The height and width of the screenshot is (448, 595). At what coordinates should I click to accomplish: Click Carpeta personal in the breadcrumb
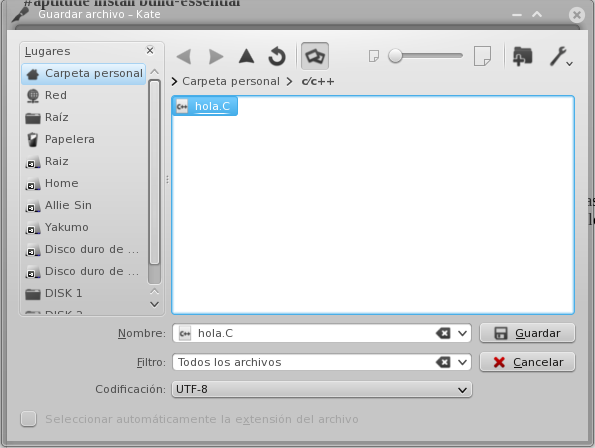click(231, 82)
